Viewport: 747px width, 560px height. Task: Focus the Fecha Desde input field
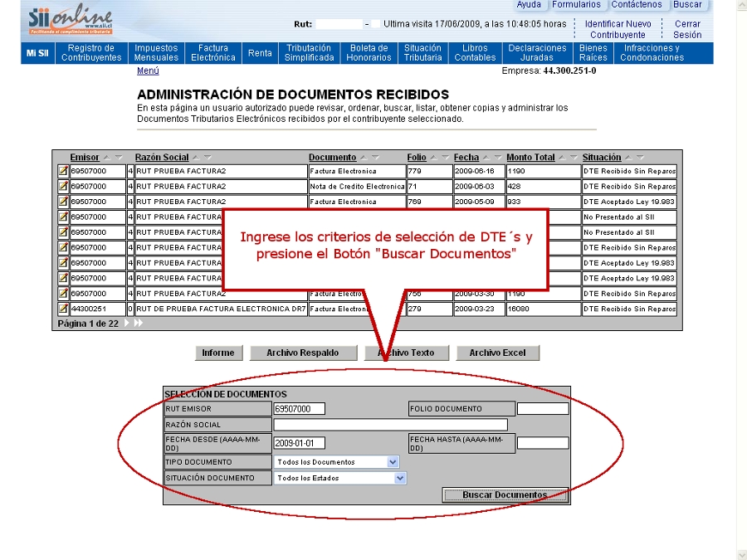tap(300, 443)
